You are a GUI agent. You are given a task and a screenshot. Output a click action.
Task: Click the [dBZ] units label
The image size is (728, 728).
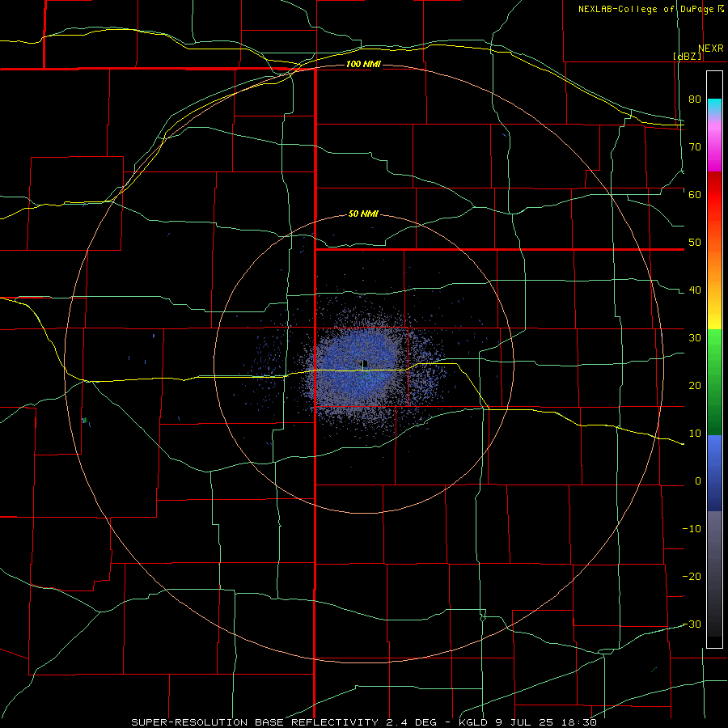click(687, 56)
